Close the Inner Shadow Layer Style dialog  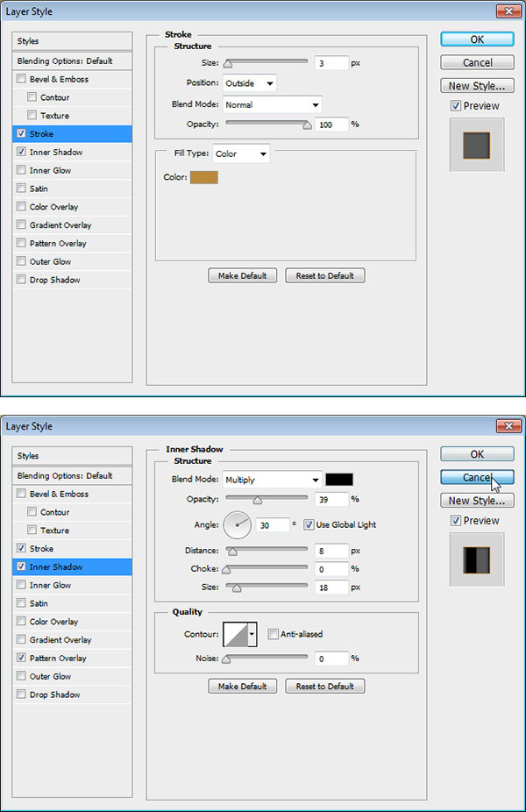(508, 425)
